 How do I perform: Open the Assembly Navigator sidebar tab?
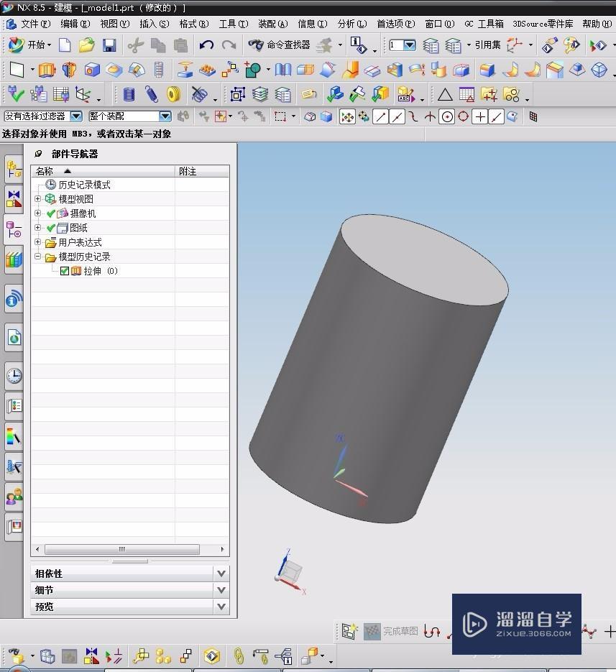pyautogui.click(x=14, y=170)
